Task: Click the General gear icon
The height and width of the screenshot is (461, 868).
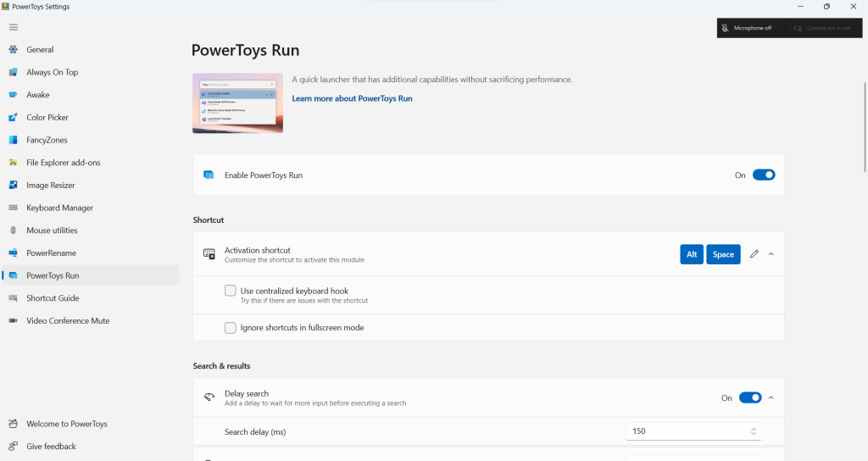Action: coord(14,49)
